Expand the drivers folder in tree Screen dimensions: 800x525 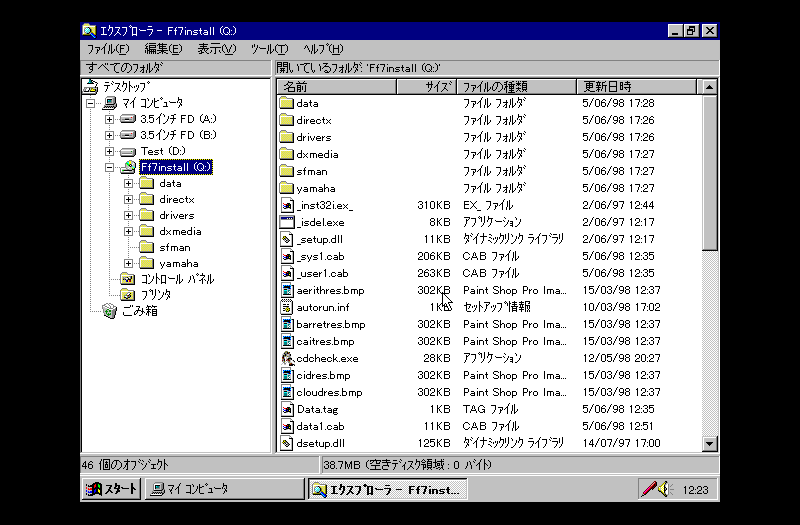point(129,215)
